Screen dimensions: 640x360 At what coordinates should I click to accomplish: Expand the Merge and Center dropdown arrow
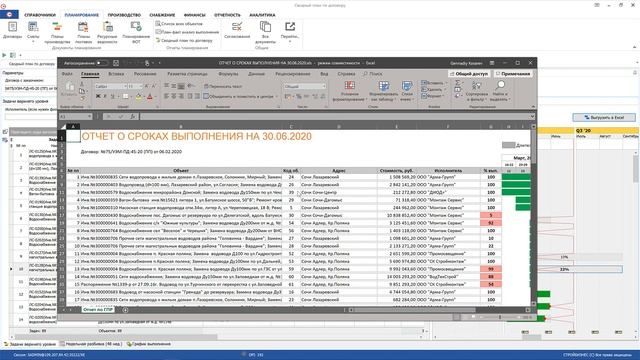click(276, 96)
